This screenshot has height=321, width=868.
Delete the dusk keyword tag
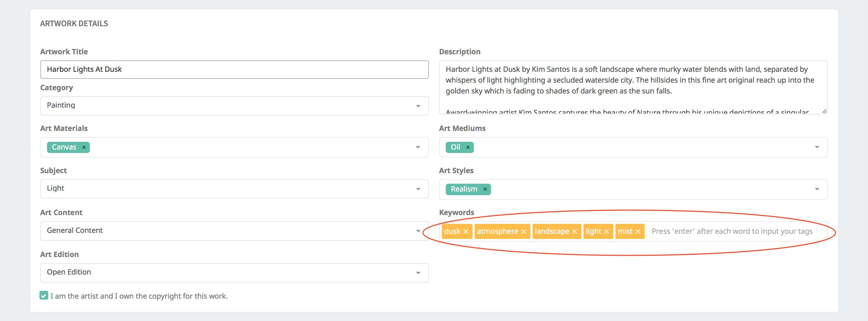pyautogui.click(x=466, y=231)
